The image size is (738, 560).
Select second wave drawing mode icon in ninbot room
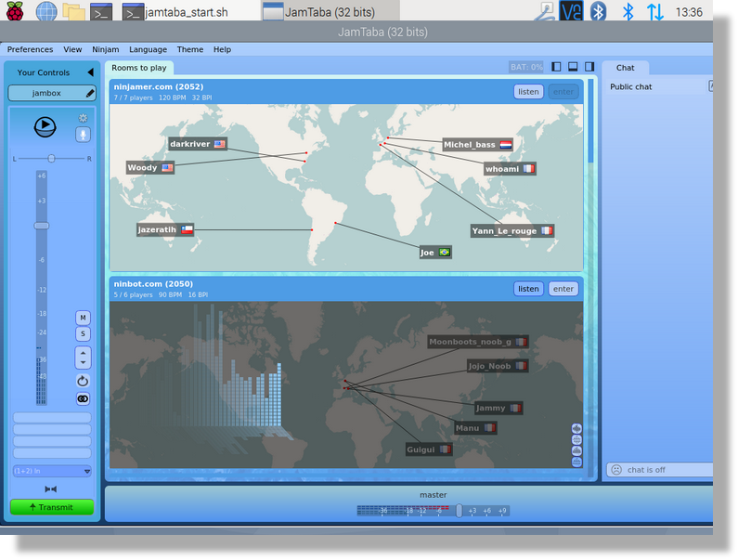pos(576,439)
